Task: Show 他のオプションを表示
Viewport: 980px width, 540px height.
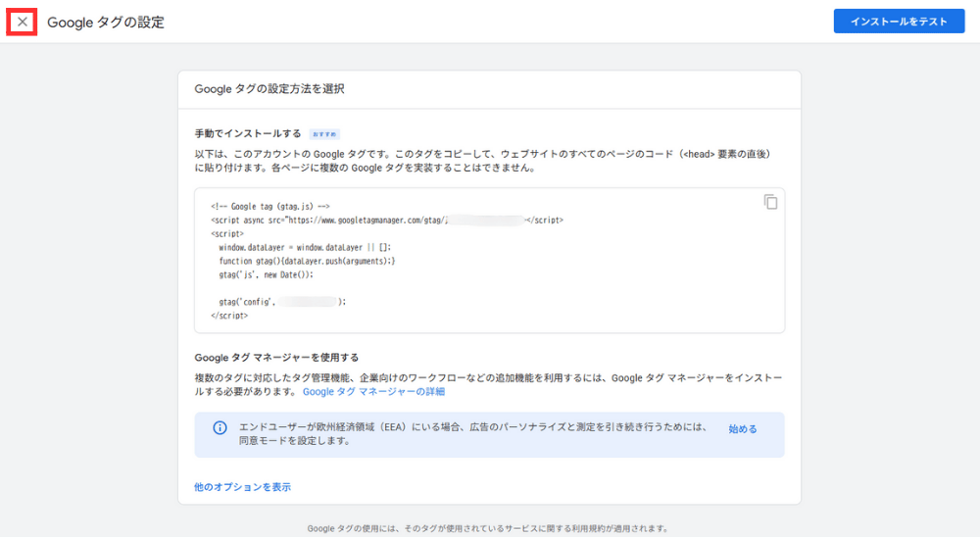Action: [242, 487]
